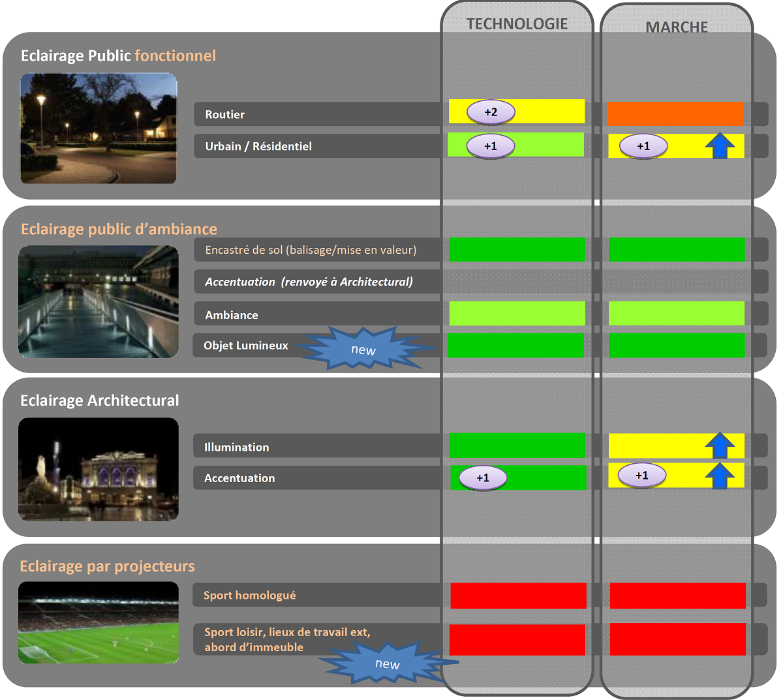Viewport: 783px width, 700px height.
Task: Click the blue up arrow in Urbain / Résidentiel row
Action: 720,145
